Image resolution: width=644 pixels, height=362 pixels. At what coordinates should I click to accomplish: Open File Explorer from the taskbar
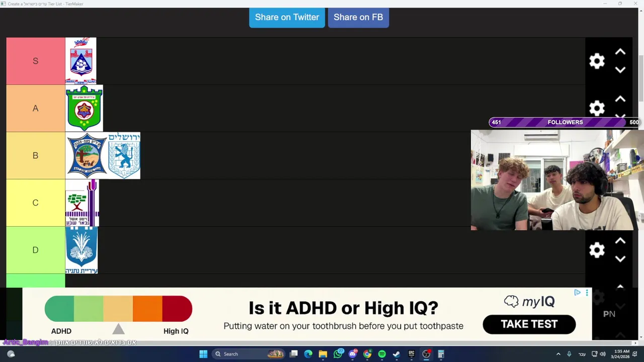click(323, 354)
